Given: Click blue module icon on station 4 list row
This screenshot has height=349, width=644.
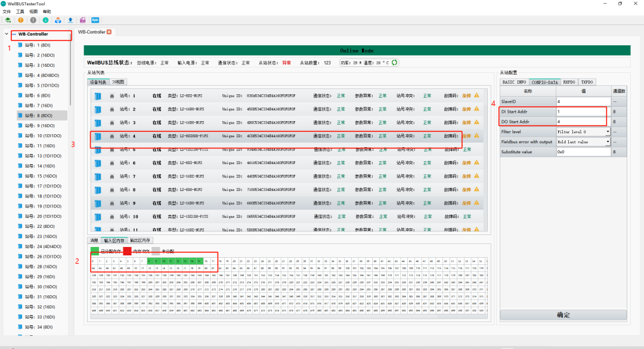Looking at the screenshot, I should click(x=98, y=136).
